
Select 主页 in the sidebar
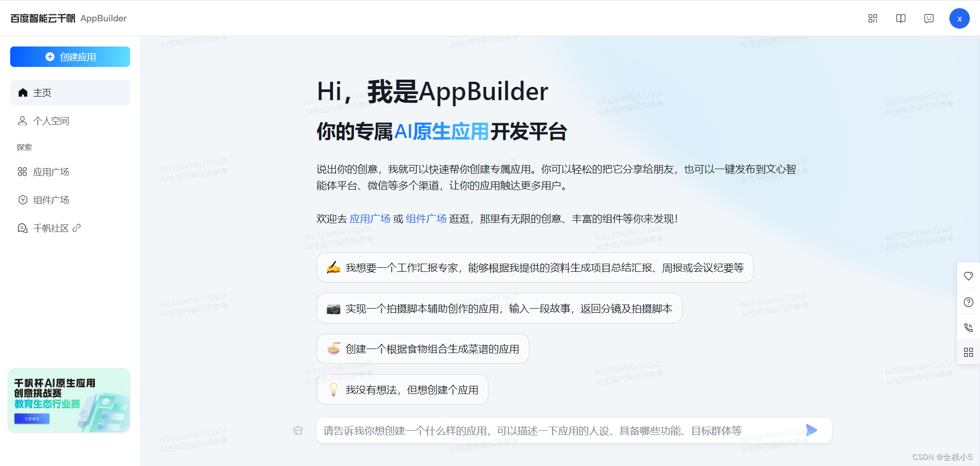[70, 92]
